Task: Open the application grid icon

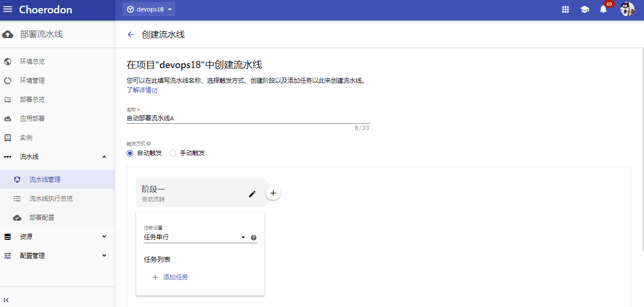Action: tap(565, 10)
